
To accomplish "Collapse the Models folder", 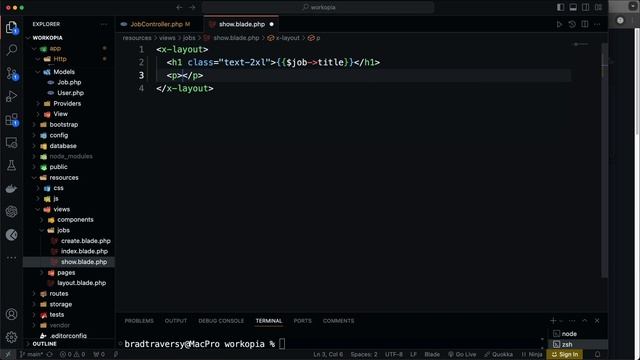I will coord(38,72).
